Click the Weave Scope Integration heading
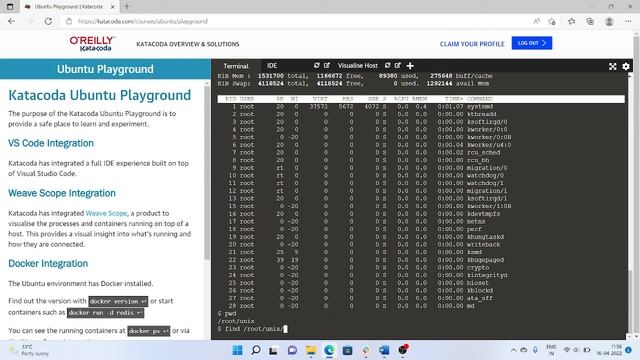Image resolution: width=640 pixels, height=360 pixels. pyautogui.click(x=62, y=193)
